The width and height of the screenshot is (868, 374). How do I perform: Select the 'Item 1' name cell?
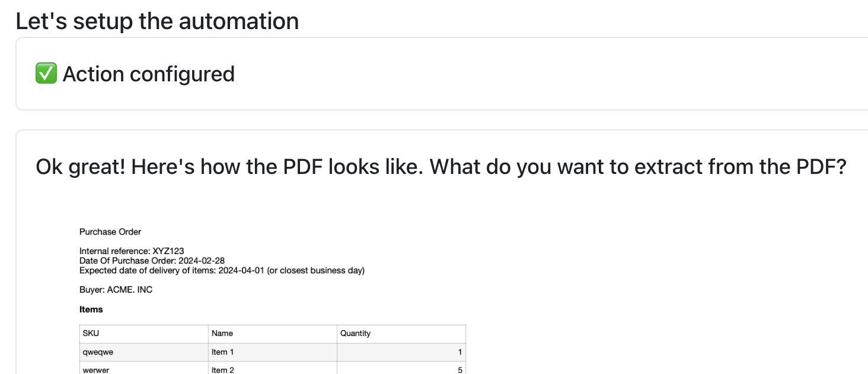coord(273,352)
